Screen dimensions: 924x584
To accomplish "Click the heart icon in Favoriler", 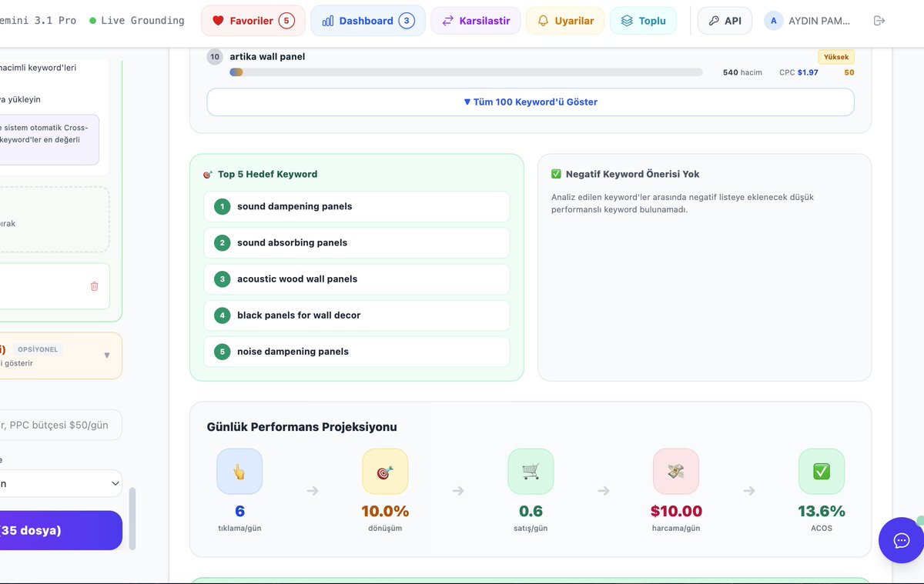I will click(218, 21).
